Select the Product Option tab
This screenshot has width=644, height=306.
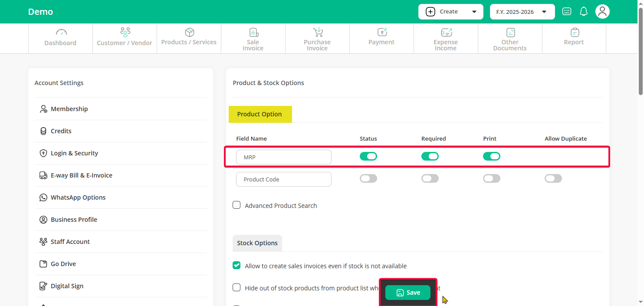260,114
